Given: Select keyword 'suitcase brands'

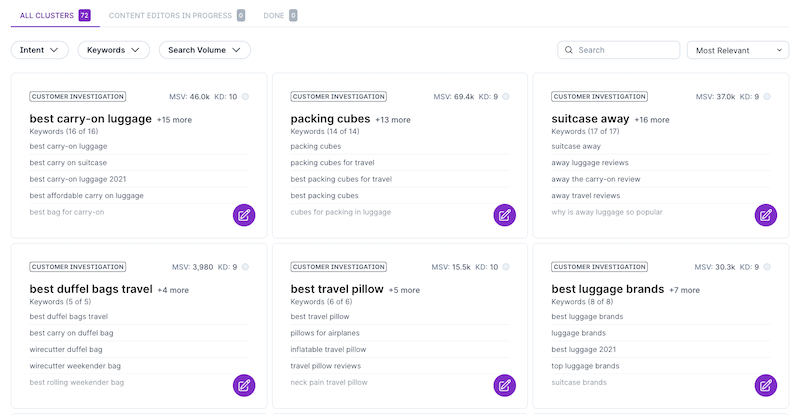Looking at the screenshot, I should (x=579, y=382).
